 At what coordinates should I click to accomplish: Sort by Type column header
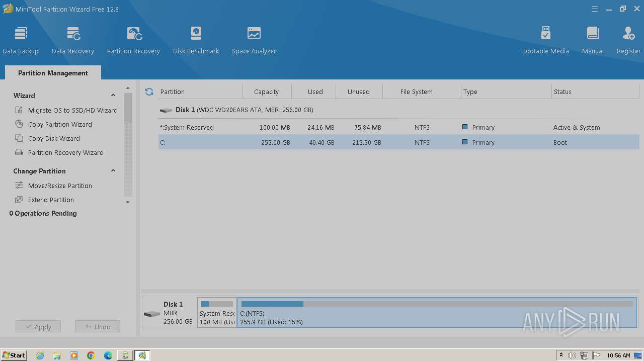[506, 92]
